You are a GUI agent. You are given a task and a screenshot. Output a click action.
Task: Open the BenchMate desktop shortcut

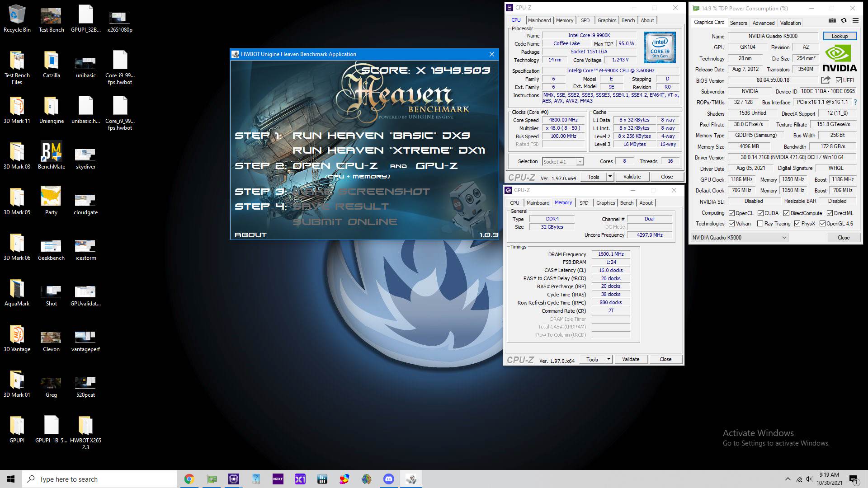pyautogui.click(x=51, y=156)
